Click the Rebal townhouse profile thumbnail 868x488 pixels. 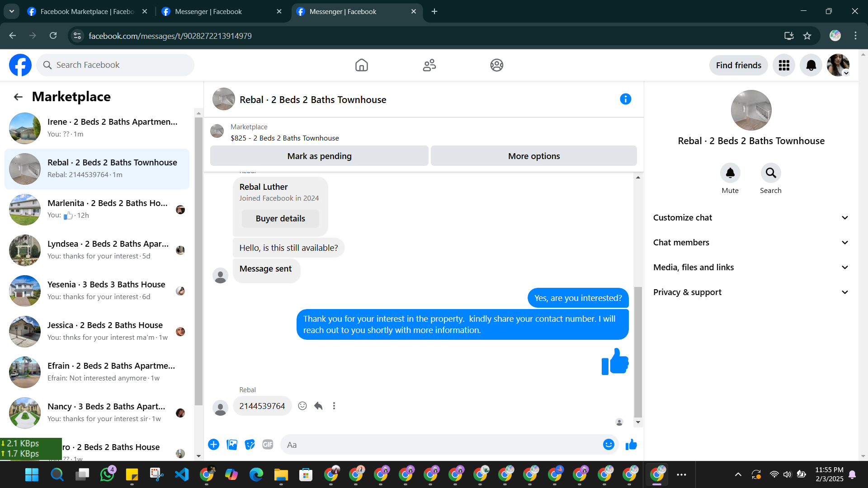point(751,110)
